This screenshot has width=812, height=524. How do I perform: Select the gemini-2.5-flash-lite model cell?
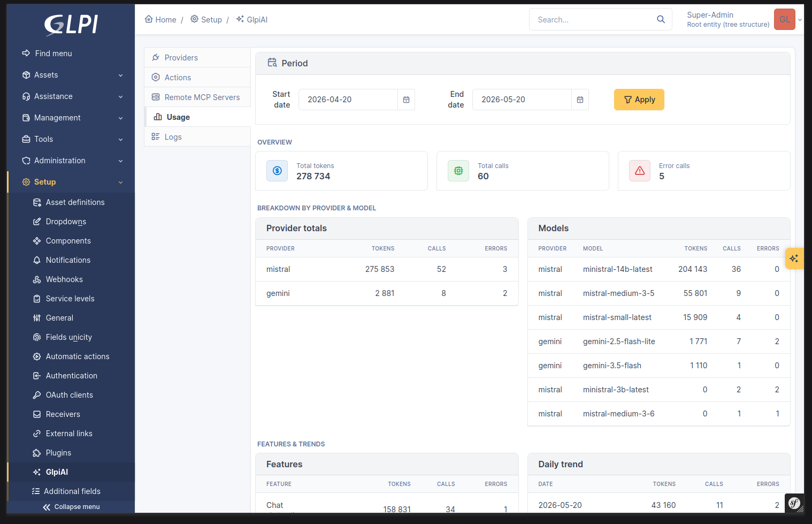tap(619, 341)
